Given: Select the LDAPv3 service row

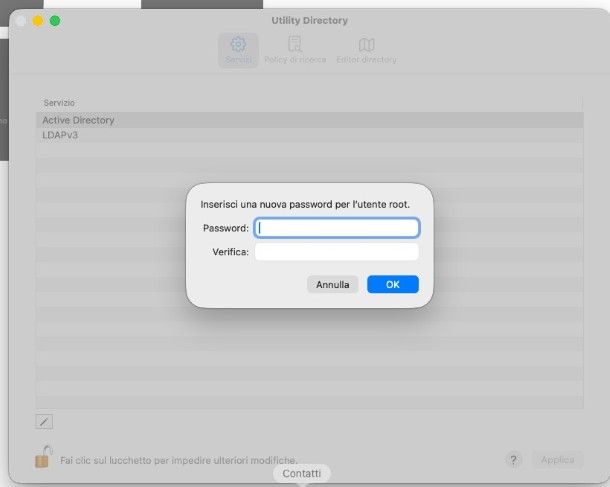Looking at the screenshot, I should click(310, 135).
